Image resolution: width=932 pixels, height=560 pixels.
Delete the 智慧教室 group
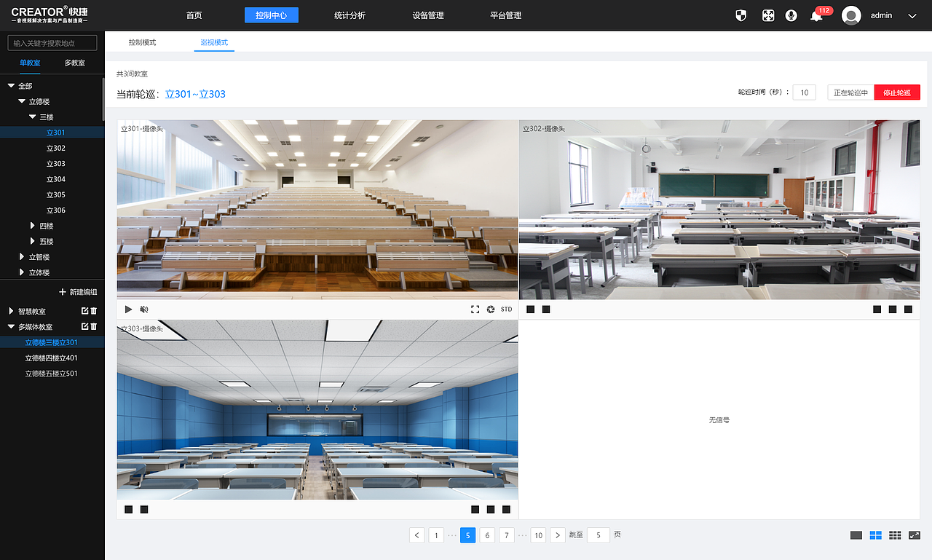[x=93, y=311]
